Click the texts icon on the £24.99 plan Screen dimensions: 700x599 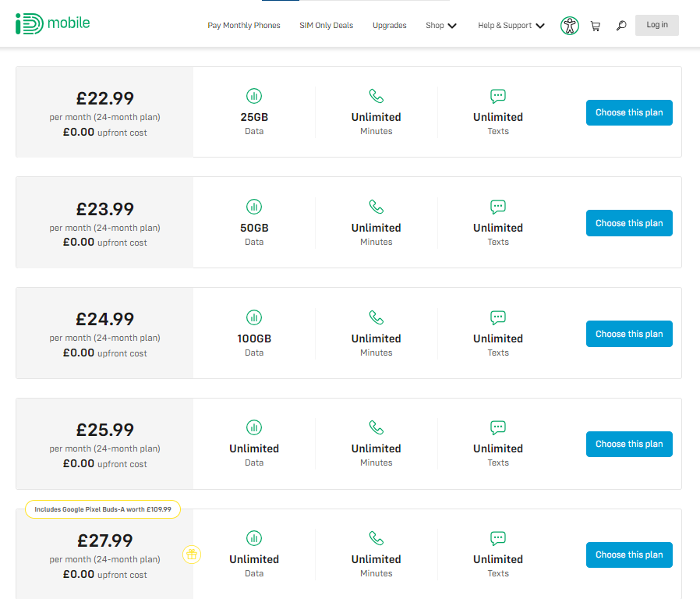pyautogui.click(x=498, y=317)
